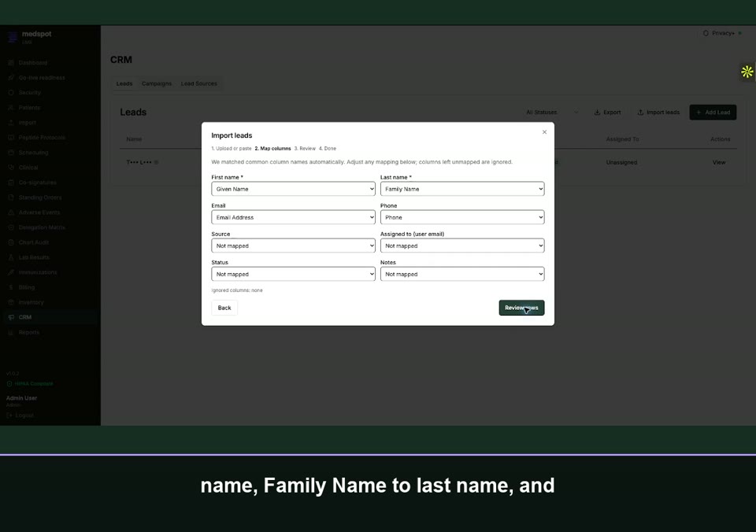Click the Import upload icon in the sidebar
The height and width of the screenshot is (532, 756).
click(x=11, y=123)
